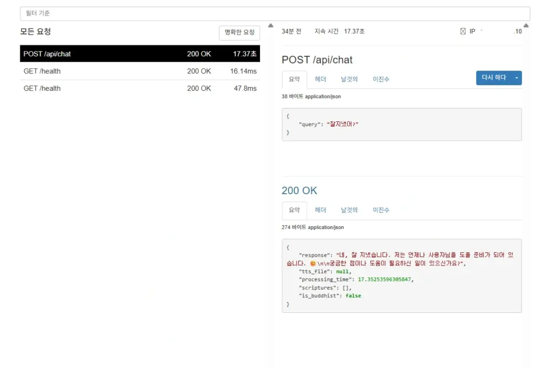Select the POST /api/chat request row
This screenshot has width=548, height=392.
click(x=140, y=54)
